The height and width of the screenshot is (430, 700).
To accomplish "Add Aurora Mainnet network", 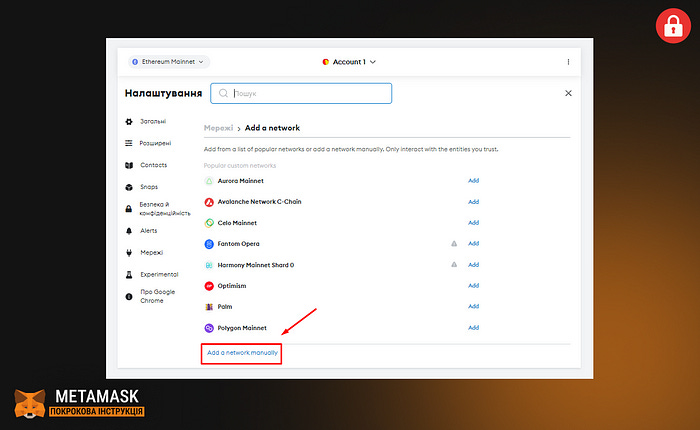I will click(473, 181).
